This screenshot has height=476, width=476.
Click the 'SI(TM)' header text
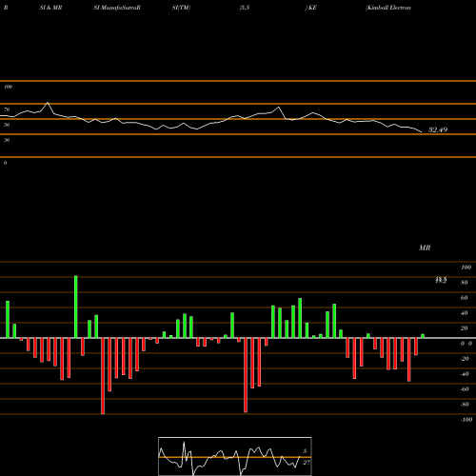pyautogui.click(x=181, y=8)
